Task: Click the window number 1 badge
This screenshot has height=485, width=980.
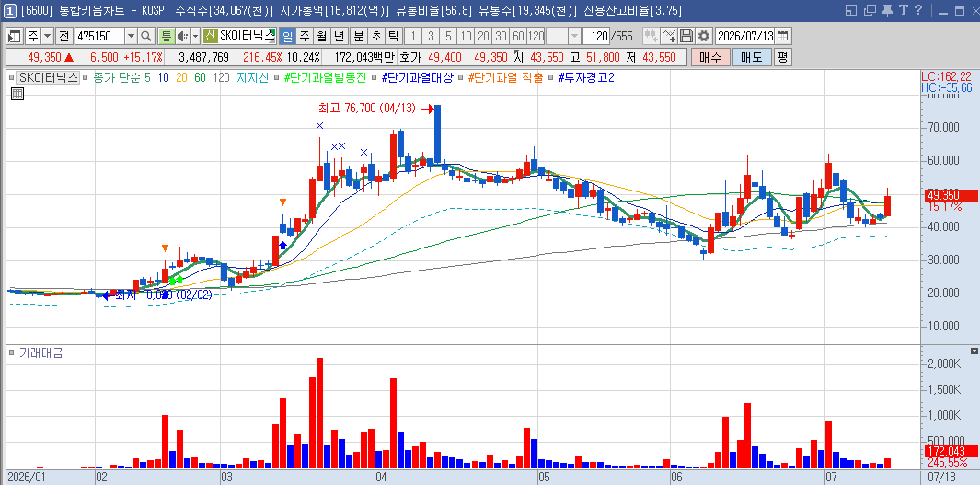Action: (9, 11)
